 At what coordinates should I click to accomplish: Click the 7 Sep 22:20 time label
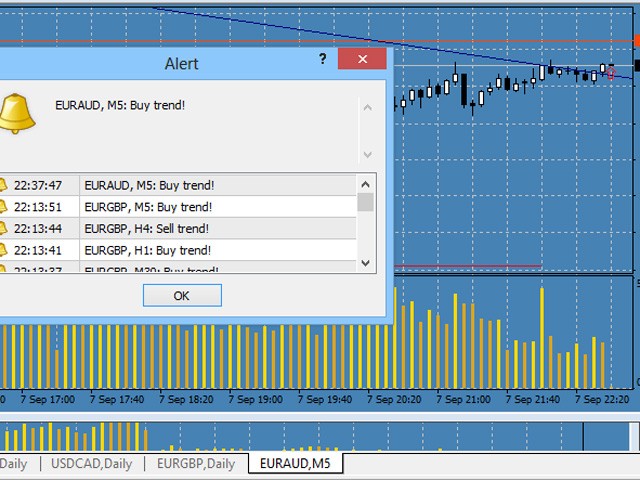tap(602, 399)
